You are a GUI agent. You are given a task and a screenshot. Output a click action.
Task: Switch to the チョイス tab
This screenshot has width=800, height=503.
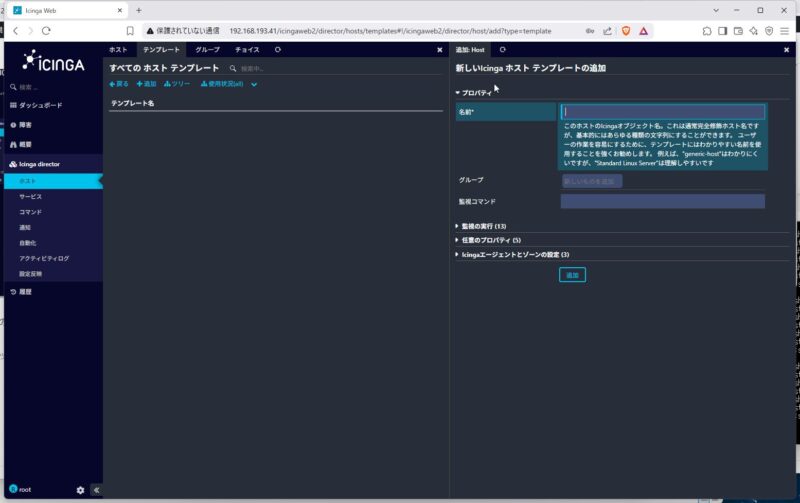[x=247, y=49]
